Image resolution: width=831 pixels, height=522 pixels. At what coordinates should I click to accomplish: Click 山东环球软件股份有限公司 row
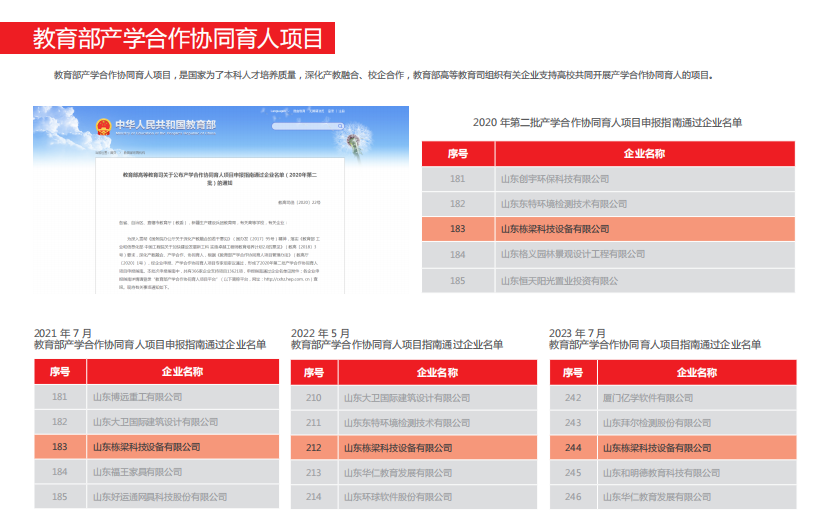tap(413, 497)
